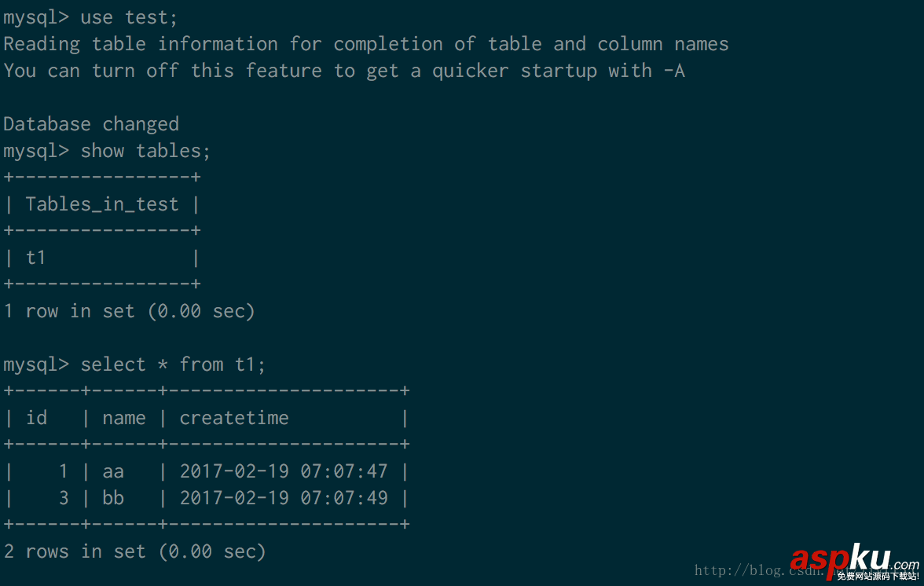Click the '2 rows in set' result line
The width and height of the screenshot is (924, 586).
(134, 551)
